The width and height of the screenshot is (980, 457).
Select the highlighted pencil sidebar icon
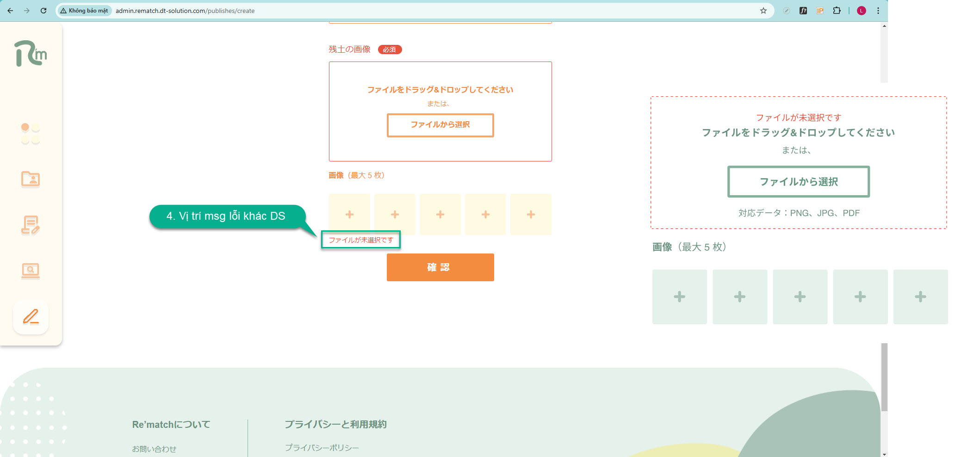31,317
